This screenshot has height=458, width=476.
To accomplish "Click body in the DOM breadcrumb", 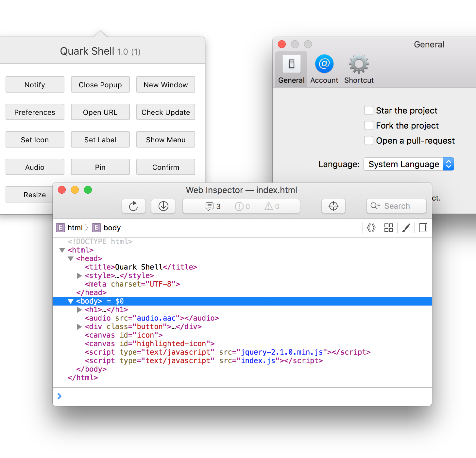I will tap(112, 228).
